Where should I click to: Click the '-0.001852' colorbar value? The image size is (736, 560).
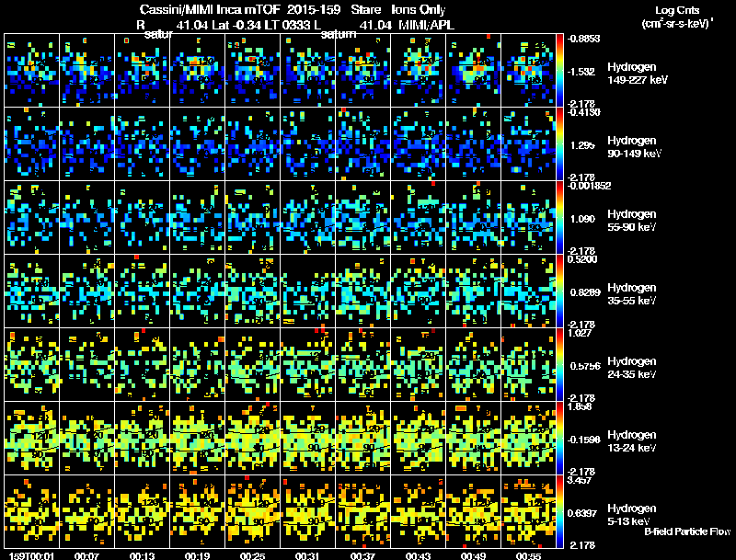coord(589,186)
